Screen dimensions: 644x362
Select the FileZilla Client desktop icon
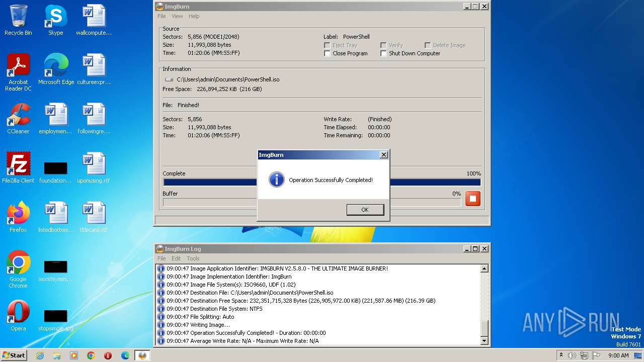tap(18, 168)
